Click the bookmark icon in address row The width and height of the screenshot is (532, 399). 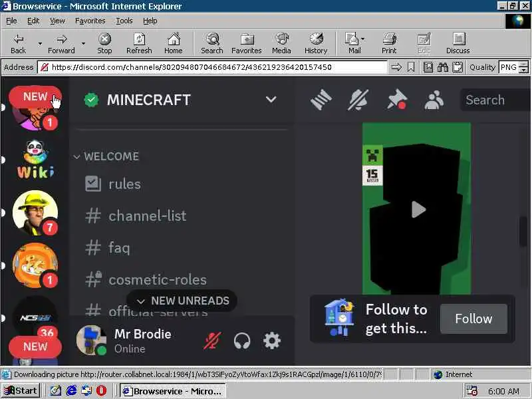(x=411, y=67)
